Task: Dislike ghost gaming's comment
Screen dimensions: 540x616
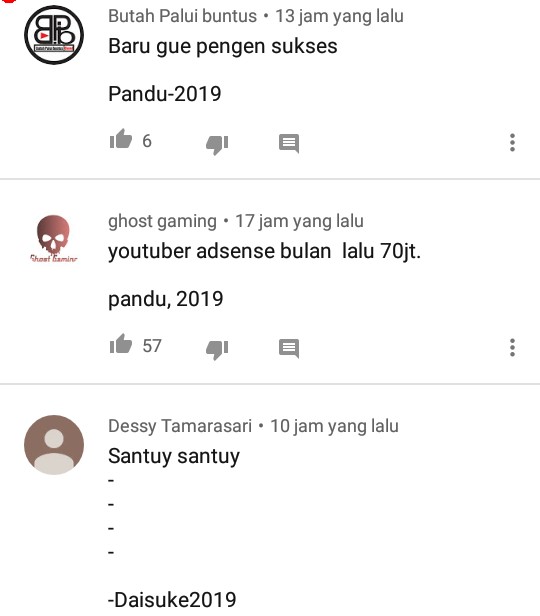Action: coord(217,349)
